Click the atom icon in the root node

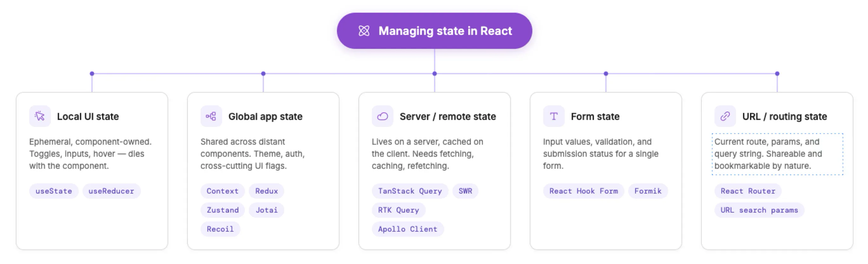click(364, 31)
